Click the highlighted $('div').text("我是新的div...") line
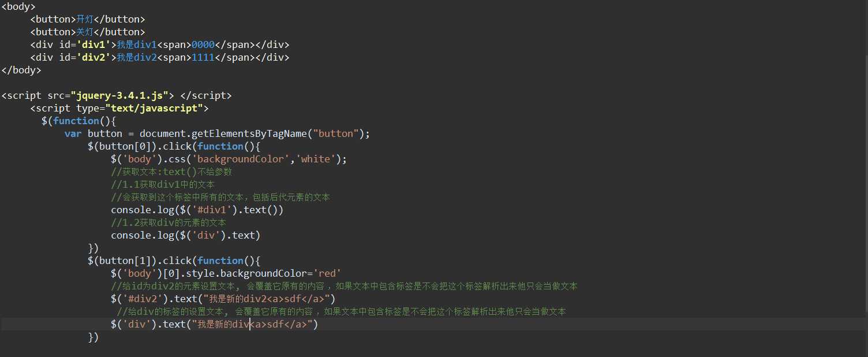This screenshot has width=868, height=357. [x=215, y=324]
